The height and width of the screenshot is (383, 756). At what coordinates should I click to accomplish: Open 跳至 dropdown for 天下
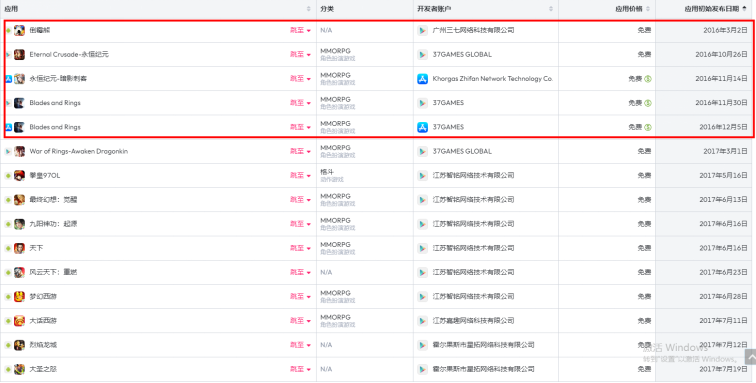click(300, 248)
